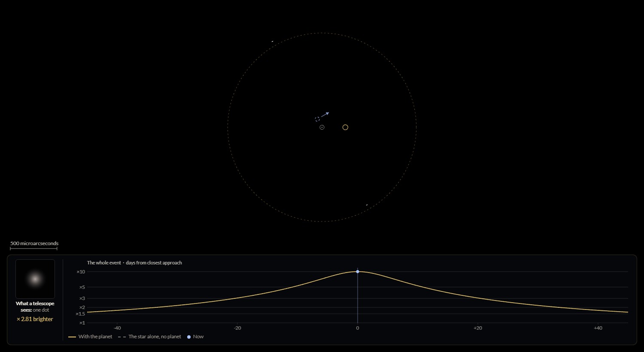Click the blurry telescope view thumbnail
Screen dimensions: 644x352
click(x=35, y=279)
